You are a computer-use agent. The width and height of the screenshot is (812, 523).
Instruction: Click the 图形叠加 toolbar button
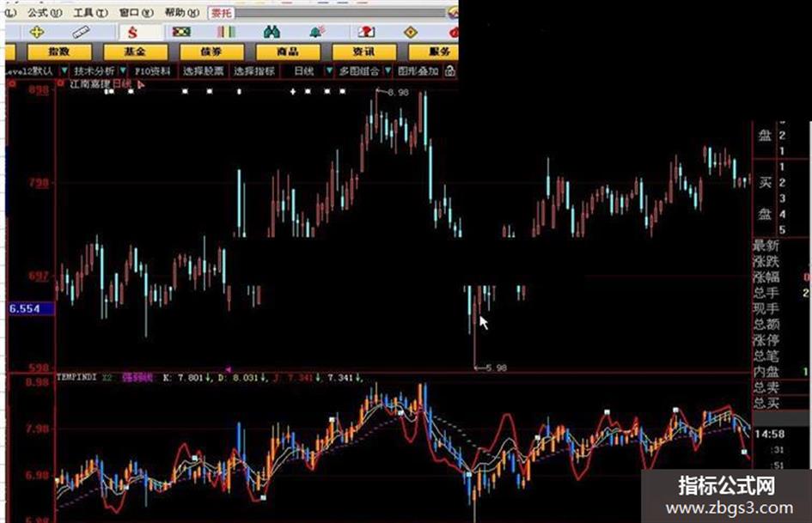coord(418,71)
